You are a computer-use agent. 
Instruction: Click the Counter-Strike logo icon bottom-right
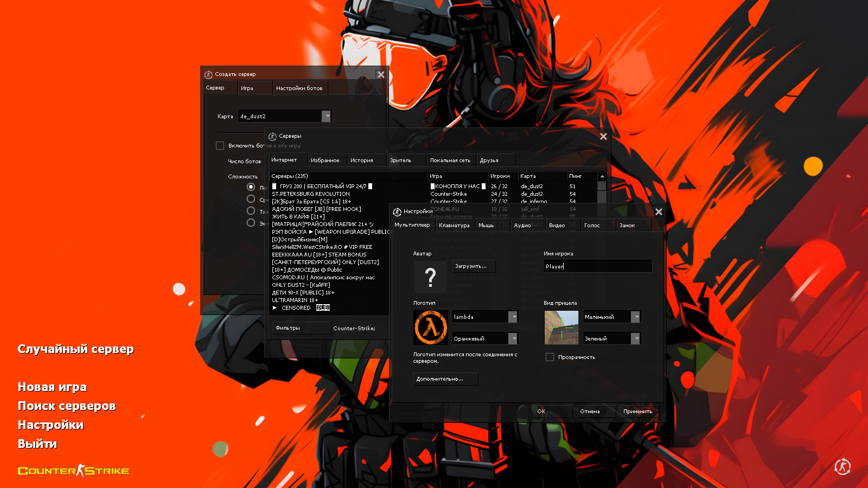point(842,466)
